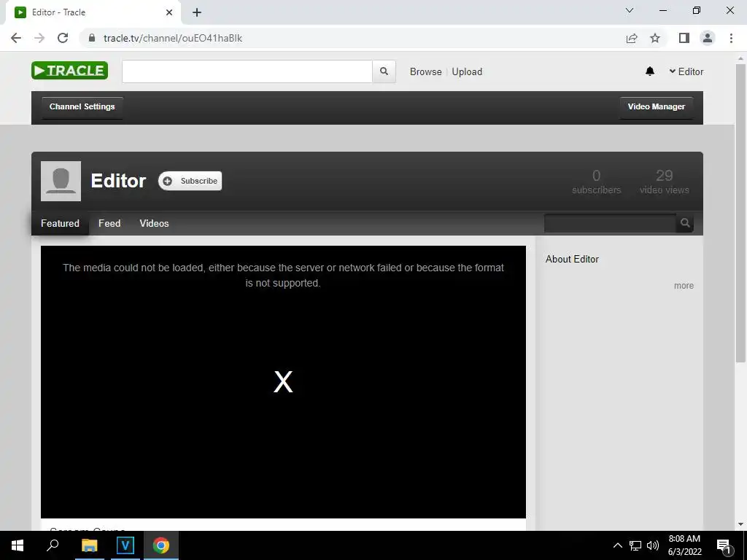The width and height of the screenshot is (747, 560).
Task: Open a new browser tab
Action: [197, 12]
